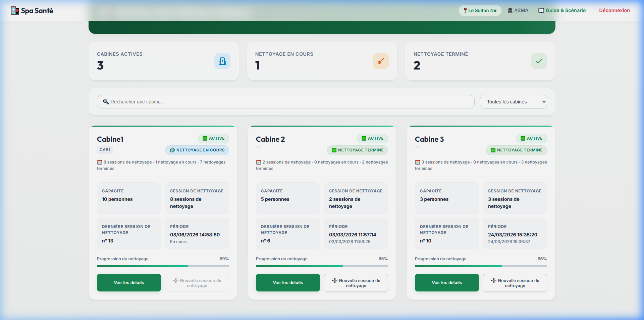This screenshot has height=320, width=644.
Task: View details for Cabine1
Action: (129, 283)
